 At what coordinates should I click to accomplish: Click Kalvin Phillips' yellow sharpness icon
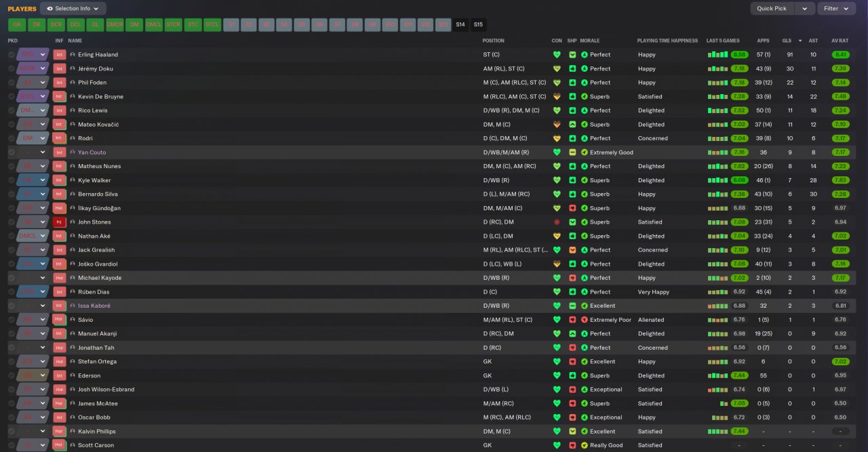(572, 431)
